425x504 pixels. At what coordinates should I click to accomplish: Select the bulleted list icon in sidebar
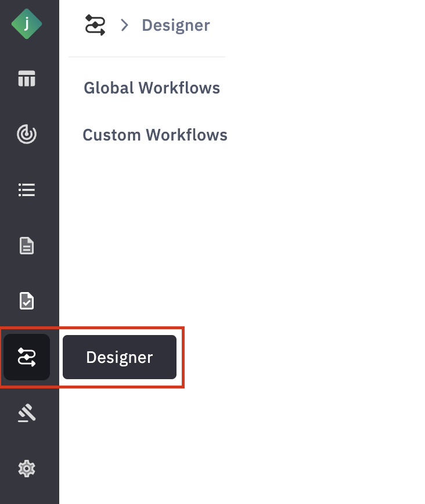(x=27, y=190)
